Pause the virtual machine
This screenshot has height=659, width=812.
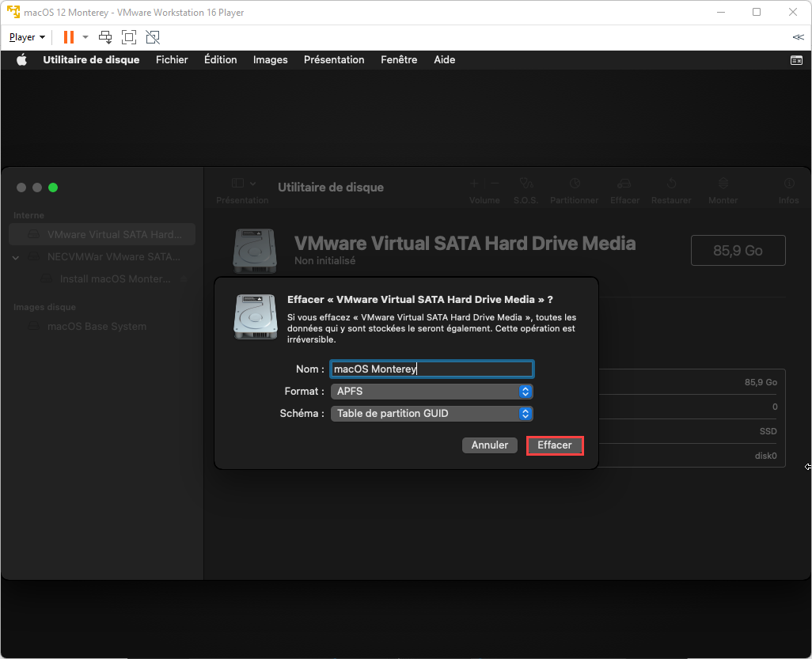[68, 37]
